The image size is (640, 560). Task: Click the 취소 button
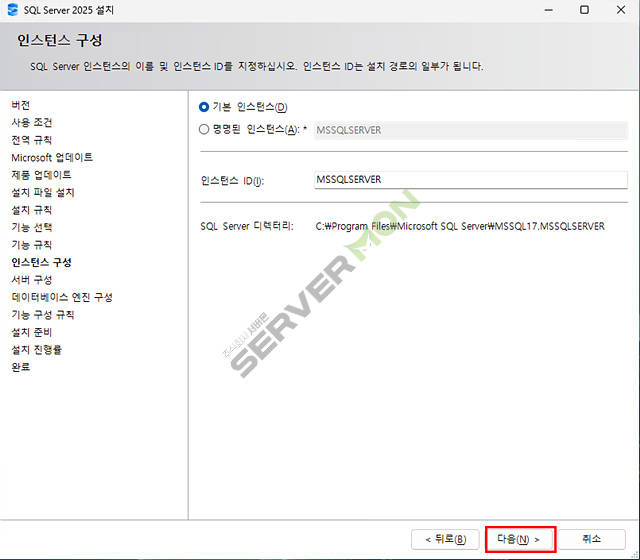591,539
